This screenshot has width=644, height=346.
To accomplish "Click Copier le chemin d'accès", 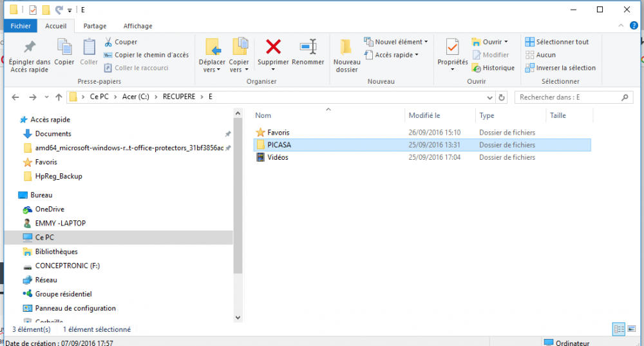I will pyautogui.click(x=146, y=55).
